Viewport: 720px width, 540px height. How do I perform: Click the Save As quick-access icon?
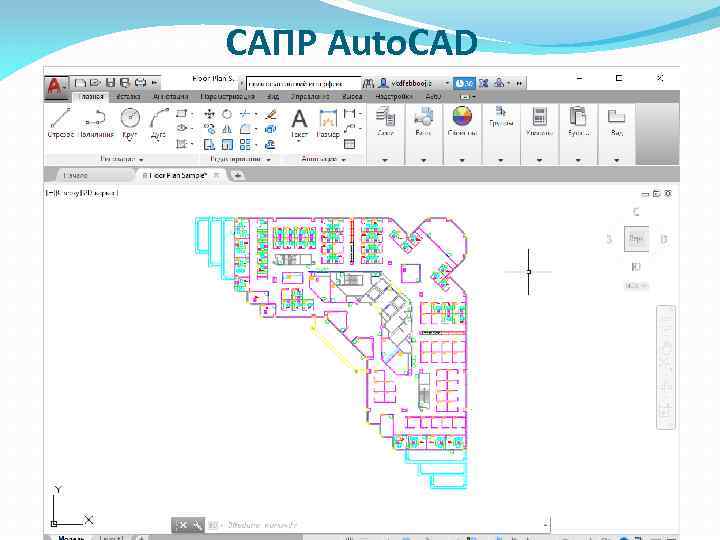(124, 83)
